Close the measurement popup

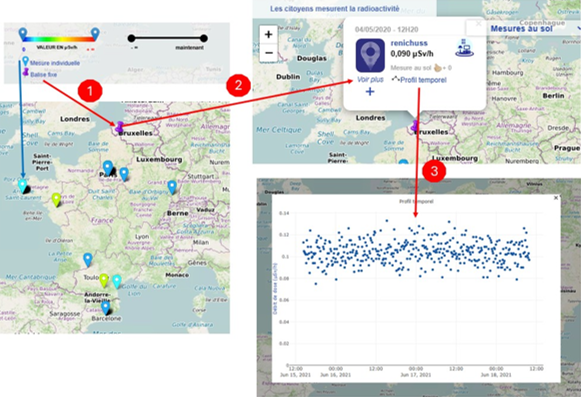tap(478, 23)
